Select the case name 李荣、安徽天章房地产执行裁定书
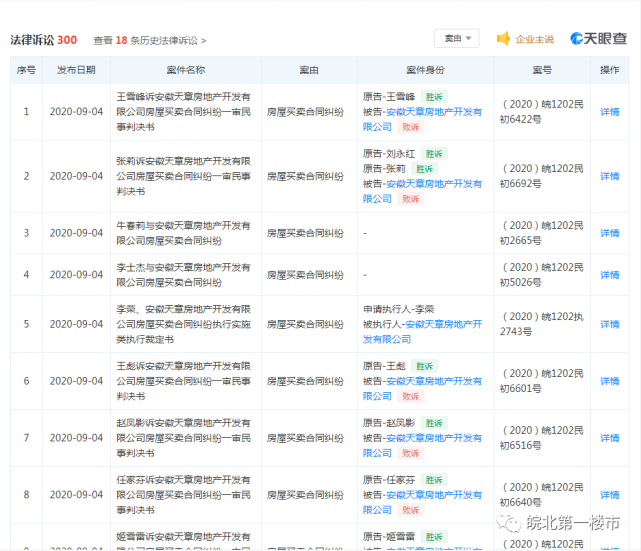Screen dimensions: 641x551 pyautogui.click(x=184, y=324)
